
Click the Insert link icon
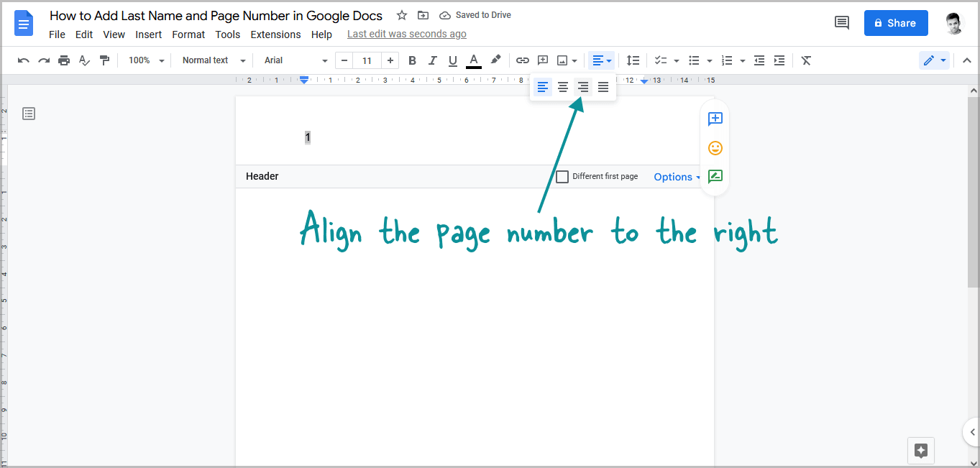pos(522,60)
